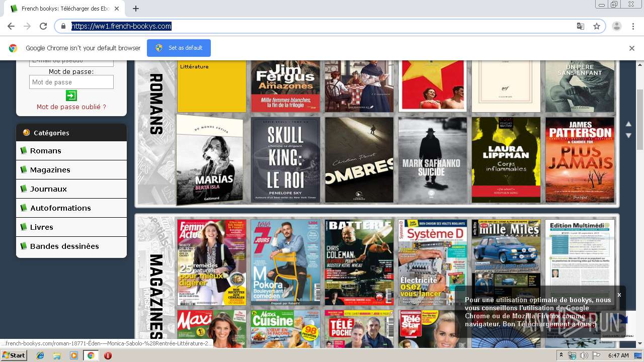Open Mot de passe oublié link

71,107
